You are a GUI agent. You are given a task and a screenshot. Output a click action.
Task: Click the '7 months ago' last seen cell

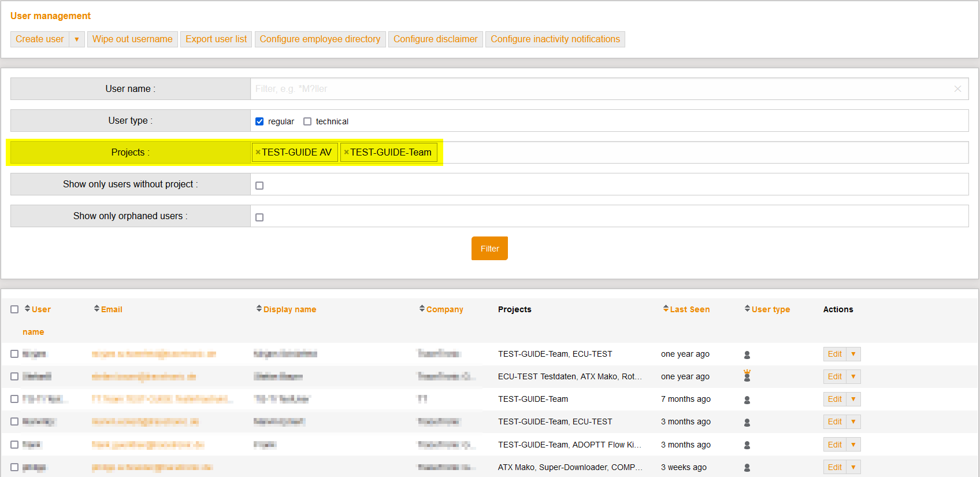[x=686, y=399]
